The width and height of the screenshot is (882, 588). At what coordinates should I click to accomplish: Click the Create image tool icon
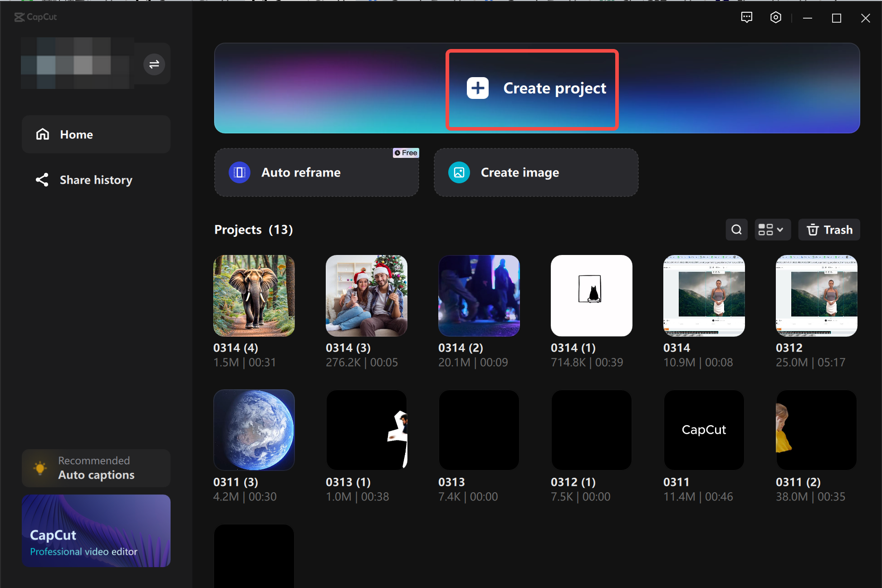pos(459,172)
